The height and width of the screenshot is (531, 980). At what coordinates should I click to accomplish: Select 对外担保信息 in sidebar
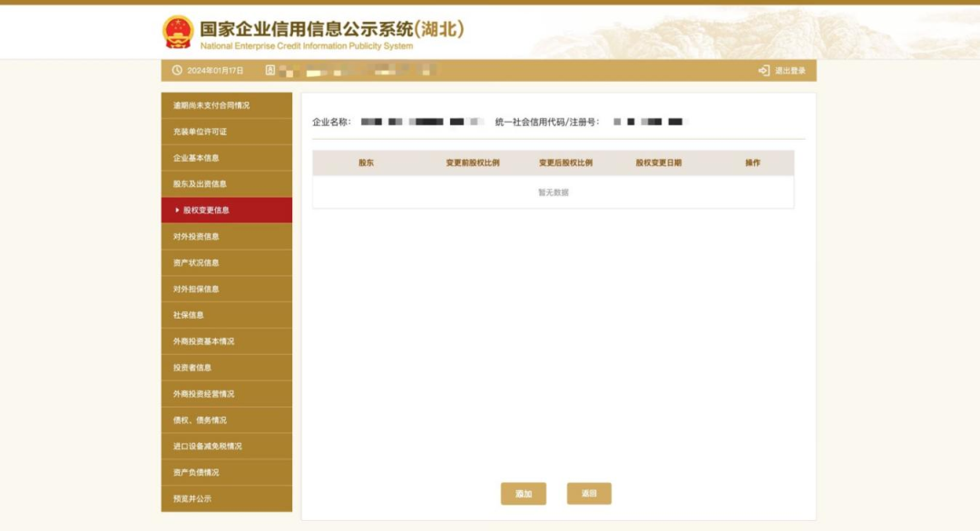196,290
